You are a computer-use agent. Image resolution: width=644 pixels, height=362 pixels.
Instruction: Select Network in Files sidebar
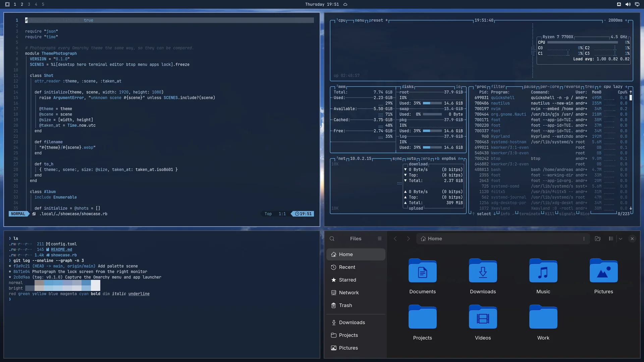pos(356,293)
